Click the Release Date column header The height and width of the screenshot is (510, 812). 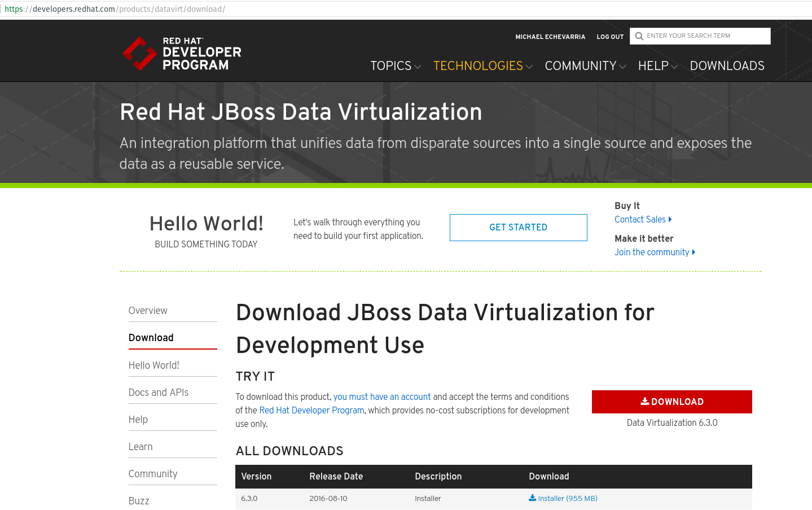click(x=336, y=477)
